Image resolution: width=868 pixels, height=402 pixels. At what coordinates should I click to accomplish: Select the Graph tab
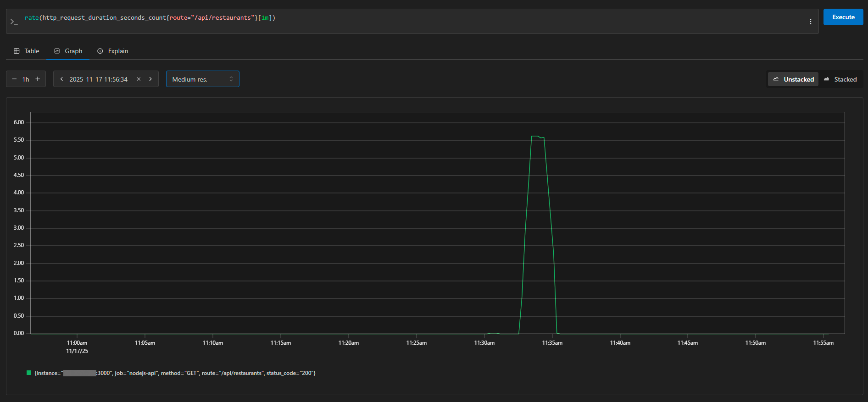[68, 51]
